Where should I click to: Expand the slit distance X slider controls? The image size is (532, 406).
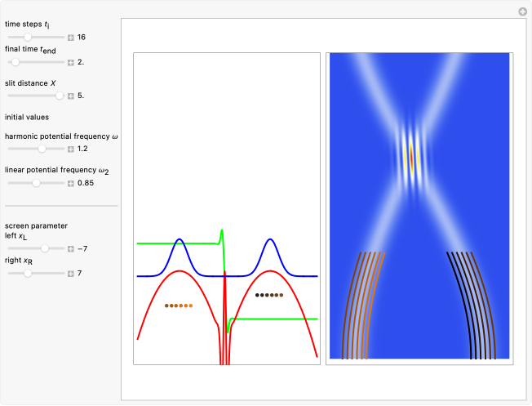click(70, 96)
